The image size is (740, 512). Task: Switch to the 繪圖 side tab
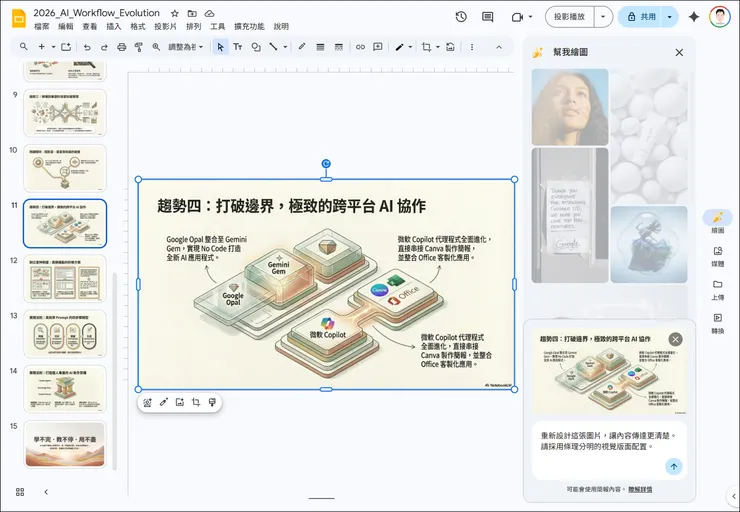717,222
